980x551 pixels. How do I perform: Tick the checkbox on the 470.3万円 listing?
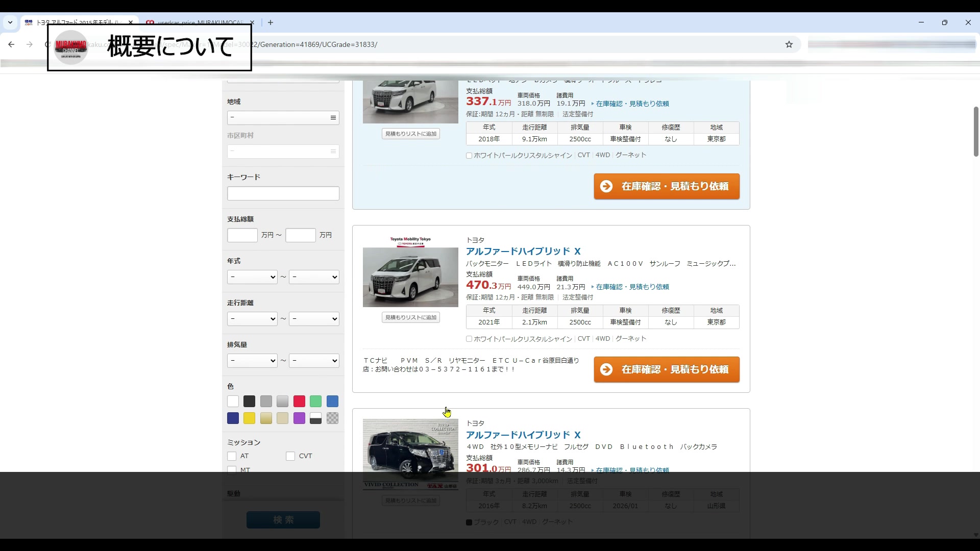pos(469,339)
